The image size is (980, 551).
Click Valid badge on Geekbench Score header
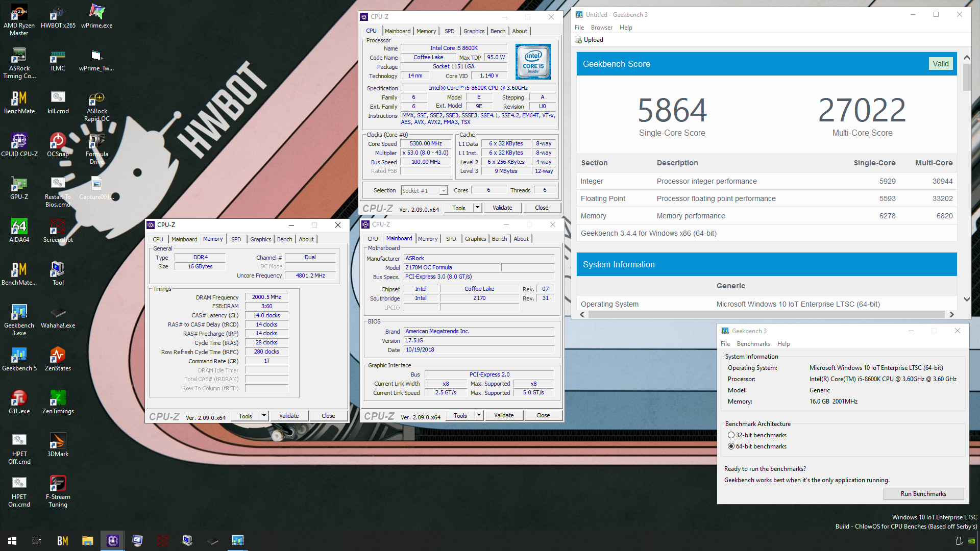(941, 64)
